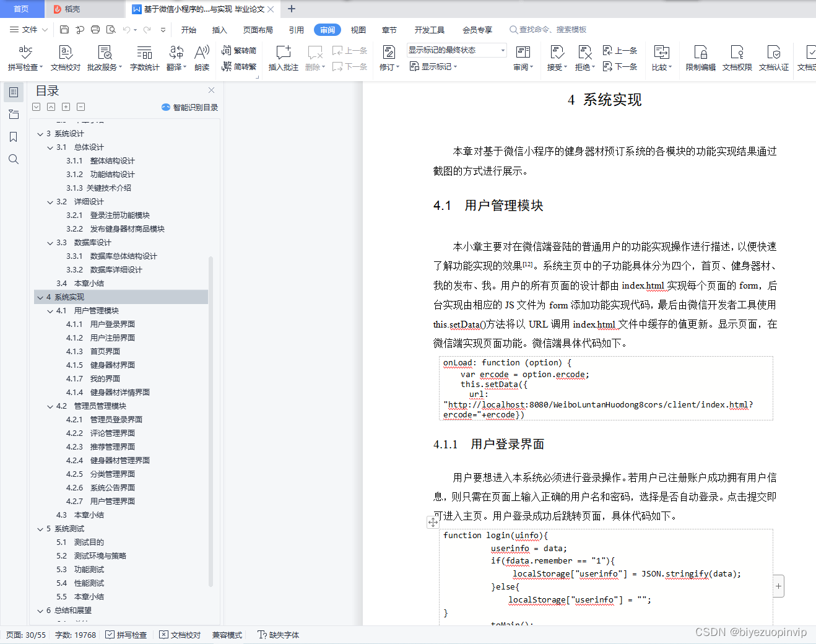This screenshot has width=816, height=644.
Task: Collapse the 3.2 详细设计 node
Action: (50, 202)
